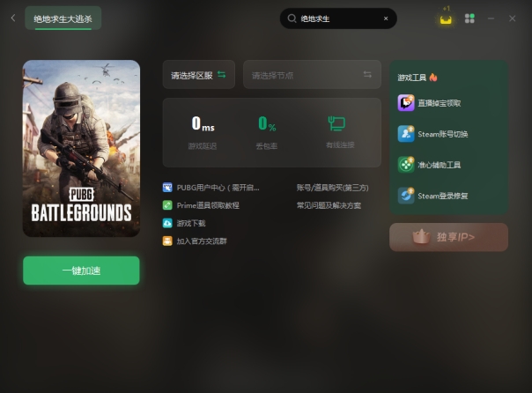Click the magnifier search icon
The height and width of the screenshot is (393, 532).
[x=292, y=19]
